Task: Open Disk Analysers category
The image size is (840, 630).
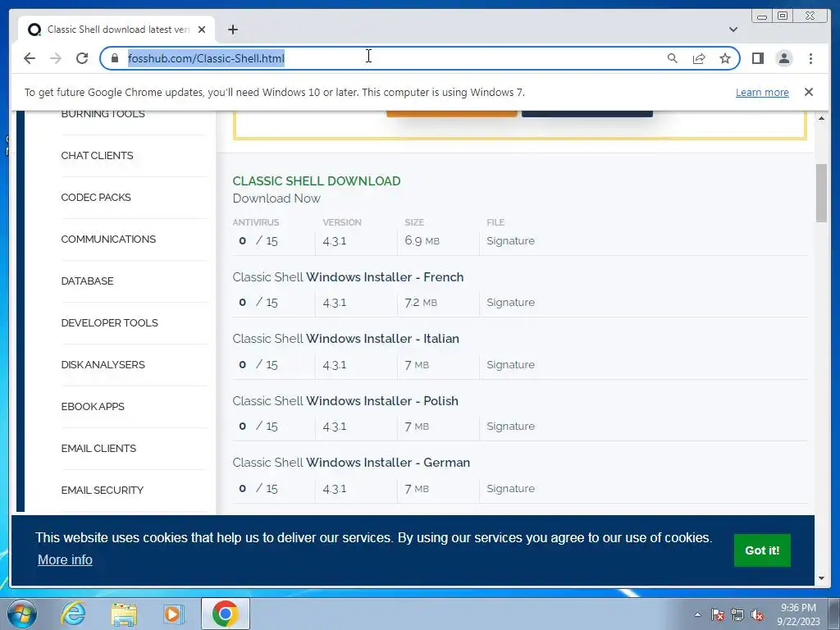Action: click(103, 364)
